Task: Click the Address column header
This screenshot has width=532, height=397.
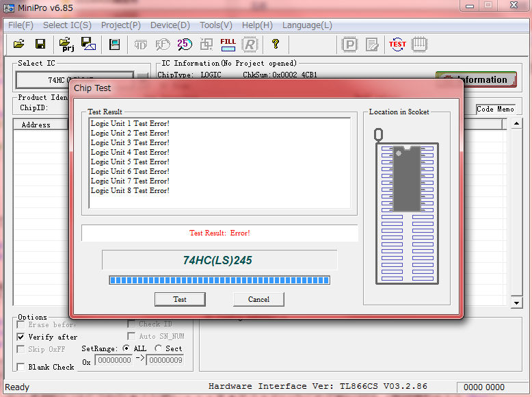Action: point(41,125)
